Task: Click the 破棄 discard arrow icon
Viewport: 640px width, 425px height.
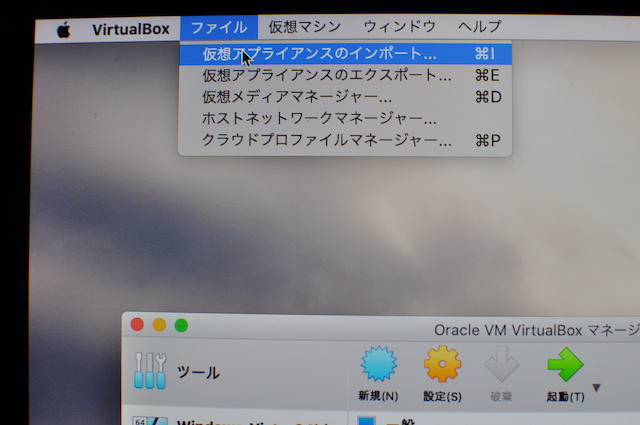Action: (x=502, y=364)
